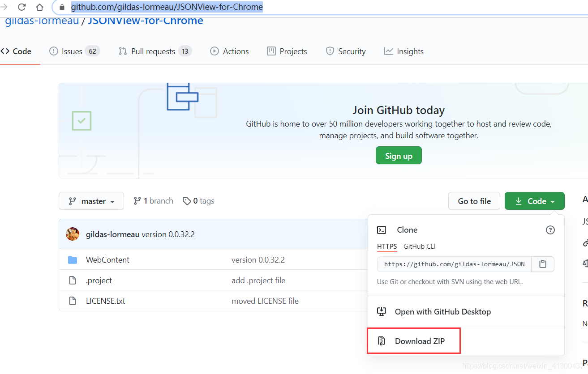The height and width of the screenshot is (374, 588).
Task: Open the master branch selector dropdown
Action: 91,201
